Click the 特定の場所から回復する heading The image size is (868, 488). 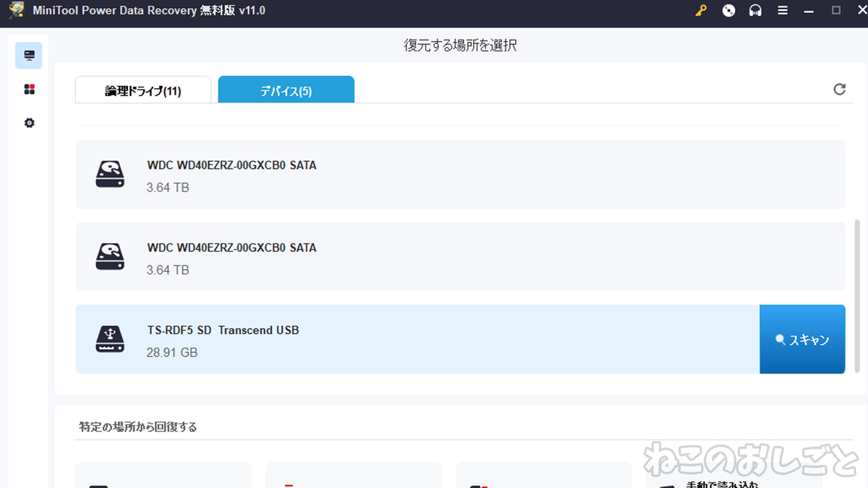(138, 427)
